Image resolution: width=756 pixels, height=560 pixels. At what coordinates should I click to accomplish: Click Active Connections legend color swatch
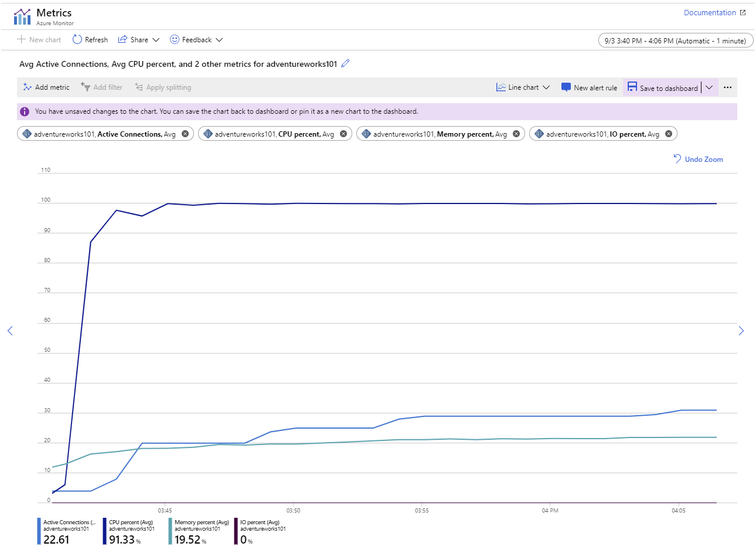tap(39, 531)
